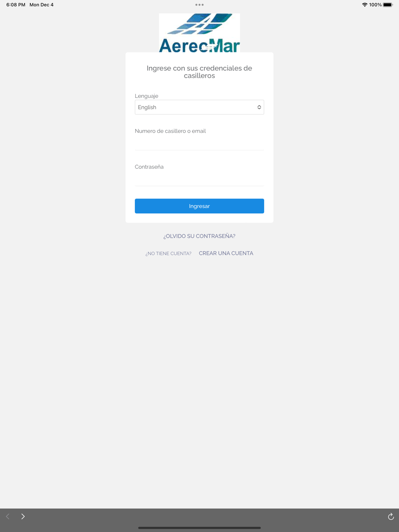The width and height of the screenshot is (399, 532).
Task: Click the ¿No tiene cuenta? text
Action: coord(168,254)
